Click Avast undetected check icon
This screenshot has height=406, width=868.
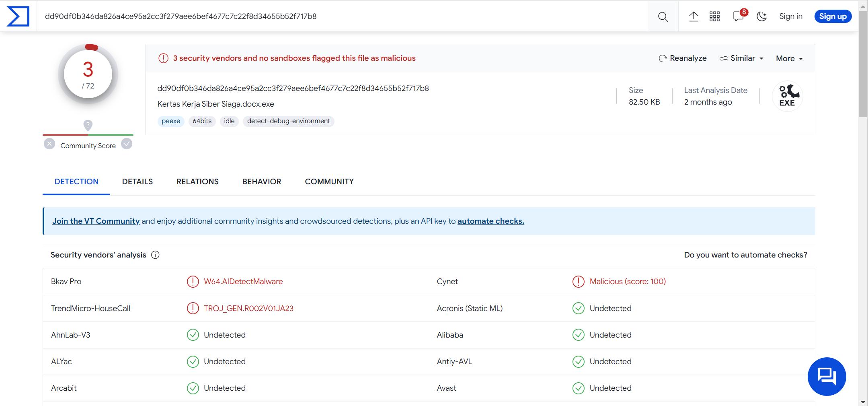(x=579, y=388)
